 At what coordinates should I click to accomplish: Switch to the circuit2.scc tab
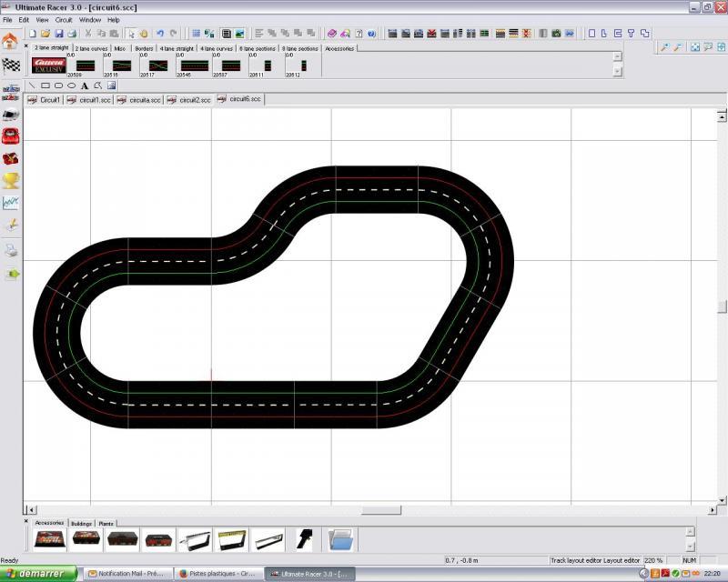(190, 99)
